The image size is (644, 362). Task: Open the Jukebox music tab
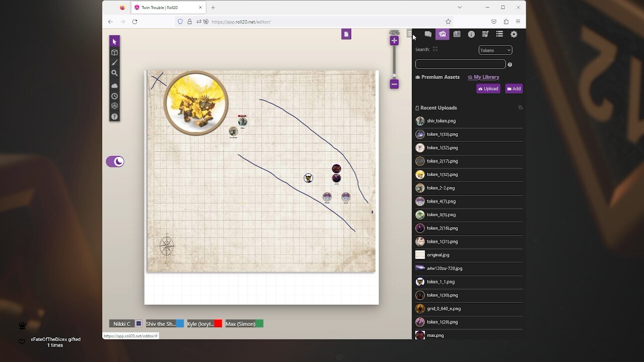[485, 34]
